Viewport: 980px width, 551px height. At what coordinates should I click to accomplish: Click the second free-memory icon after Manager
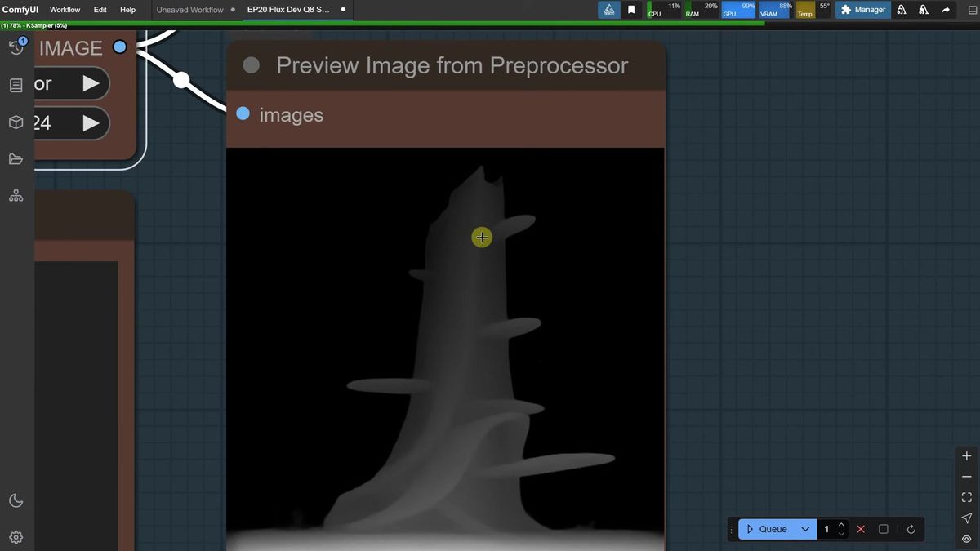pos(923,10)
